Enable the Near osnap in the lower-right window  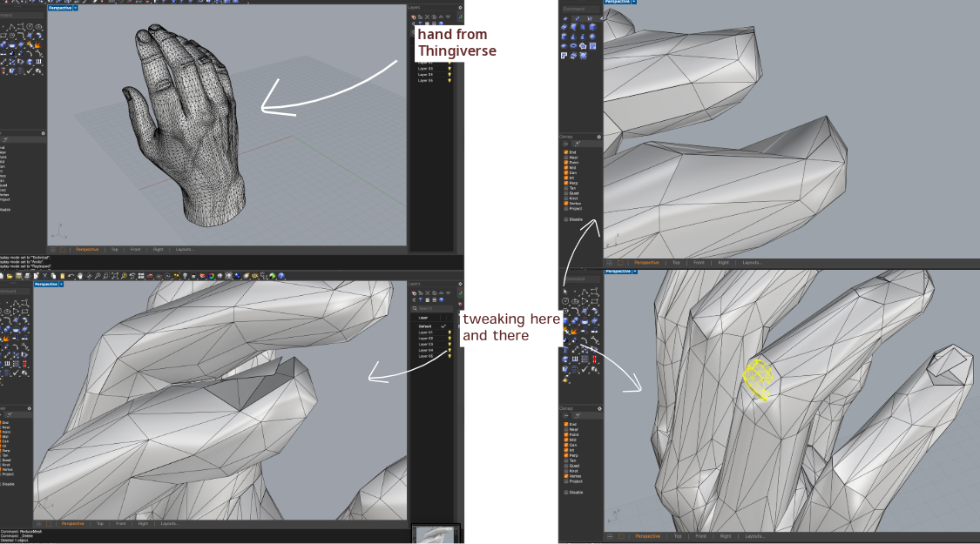[566, 427]
